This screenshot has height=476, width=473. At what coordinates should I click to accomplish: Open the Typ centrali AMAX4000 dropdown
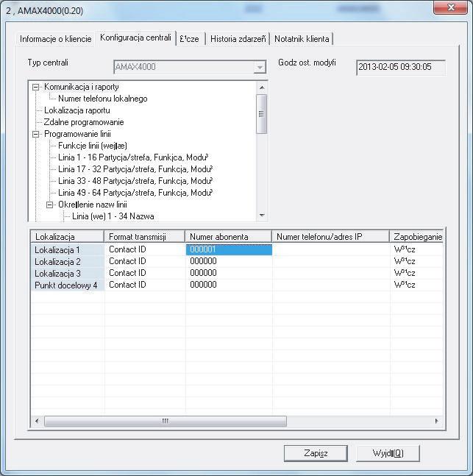coord(260,67)
